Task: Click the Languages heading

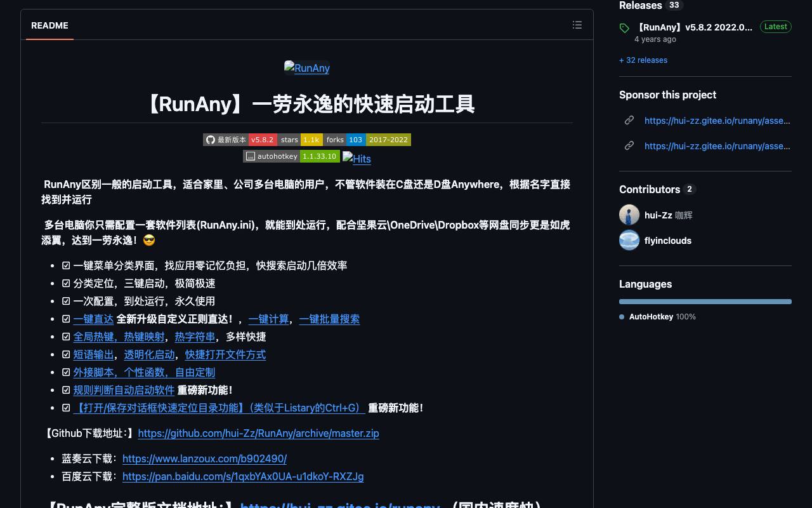Action: 645,284
